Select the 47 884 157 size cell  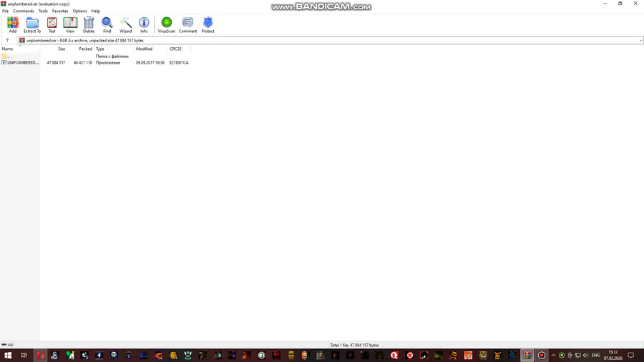point(56,63)
